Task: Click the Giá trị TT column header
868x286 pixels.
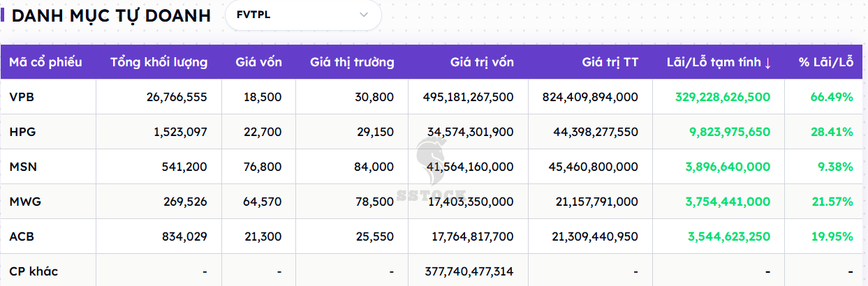Action: tap(610, 62)
